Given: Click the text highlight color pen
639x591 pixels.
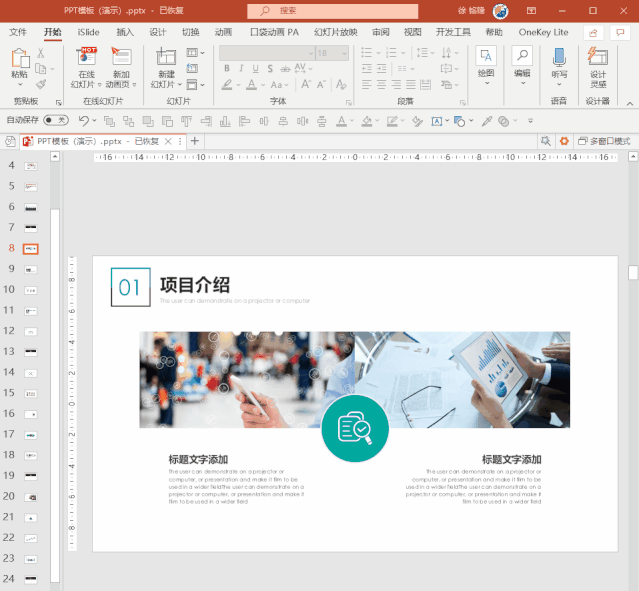Looking at the screenshot, I should click(x=227, y=85).
